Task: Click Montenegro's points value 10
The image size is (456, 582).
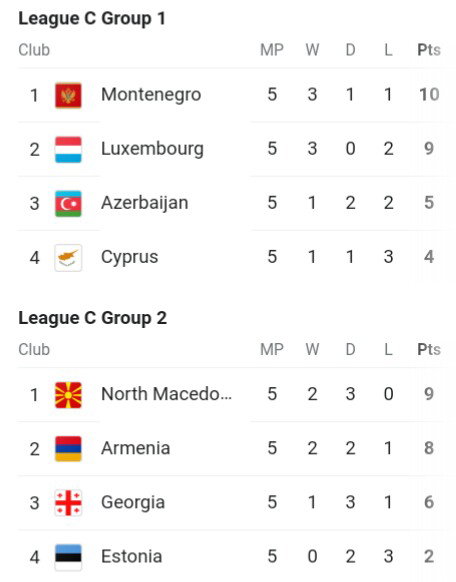Action: [x=429, y=94]
